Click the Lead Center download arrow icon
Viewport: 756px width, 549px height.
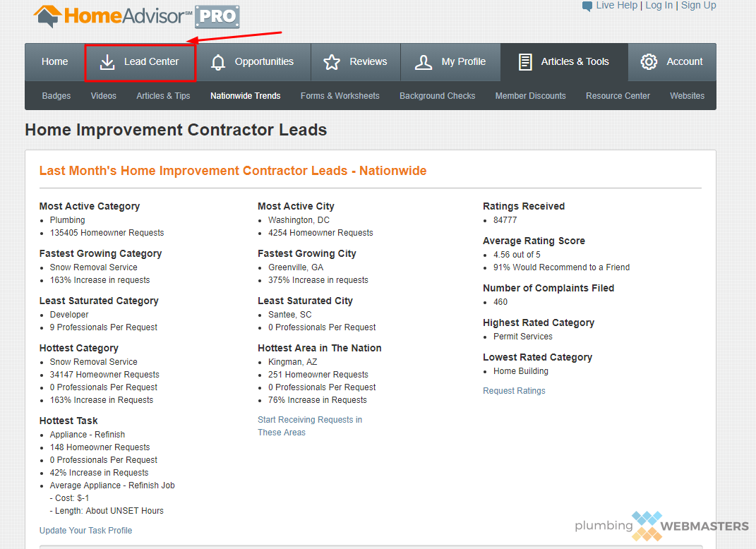pos(107,62)
